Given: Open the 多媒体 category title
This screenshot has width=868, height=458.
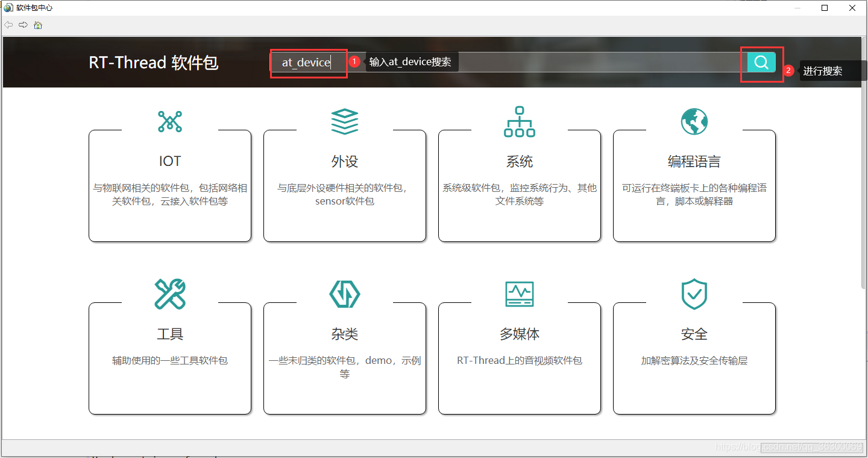Looking at the screenshot, I should click(x=520, y=334).
